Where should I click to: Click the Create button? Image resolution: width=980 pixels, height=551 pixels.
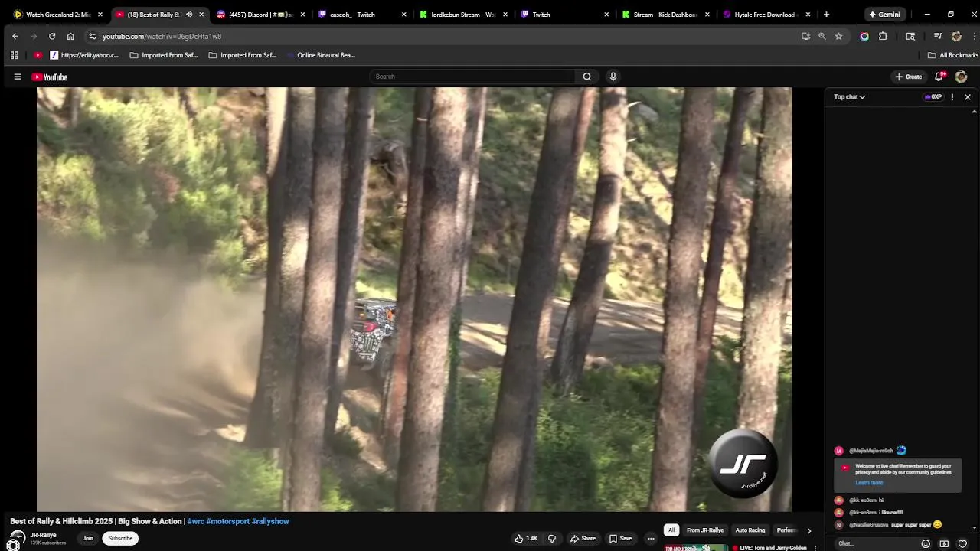(x=909, y=77)
